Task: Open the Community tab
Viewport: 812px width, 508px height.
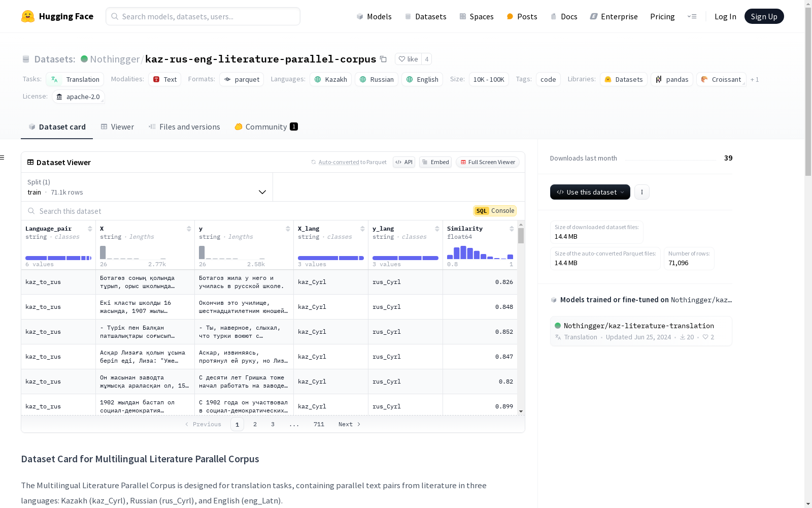Action: pyautogui.click(x=266, y=127)
